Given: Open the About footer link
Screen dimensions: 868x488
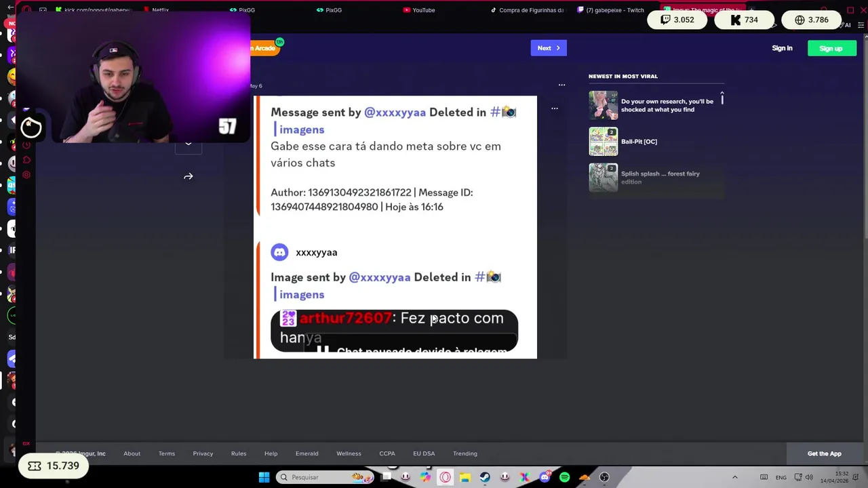Looking at the screenshot, I should click(132, 453).
